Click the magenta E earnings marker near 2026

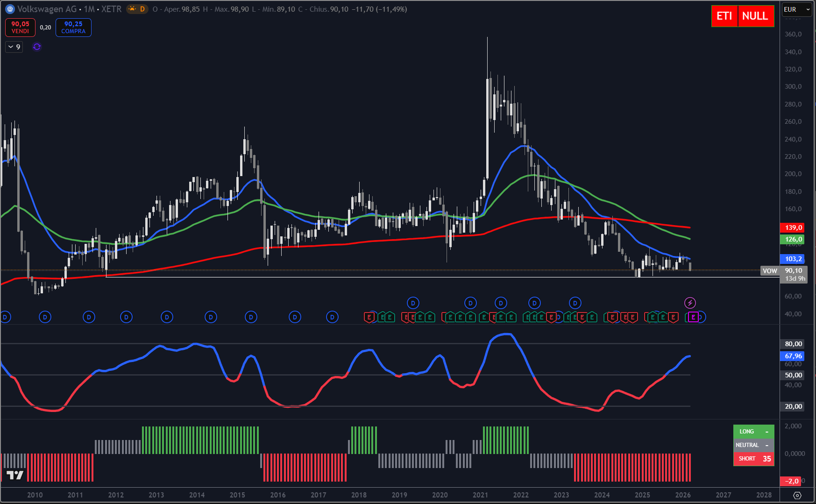693,318
